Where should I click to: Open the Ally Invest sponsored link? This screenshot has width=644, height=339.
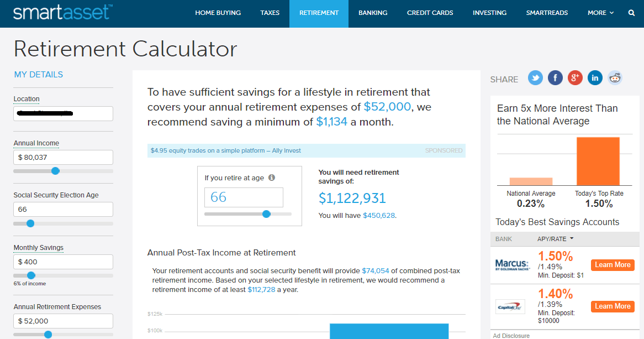click(226, 150)
